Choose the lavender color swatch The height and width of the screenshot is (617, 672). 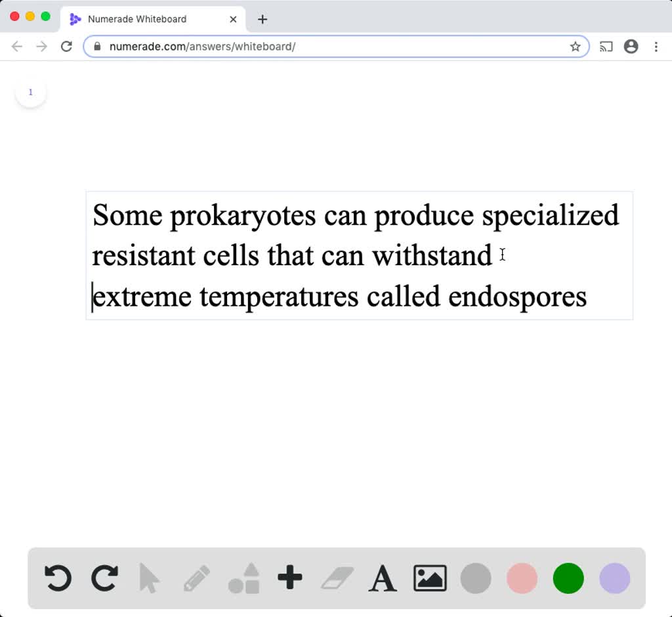pyautogui.click(x=615, y=578)
